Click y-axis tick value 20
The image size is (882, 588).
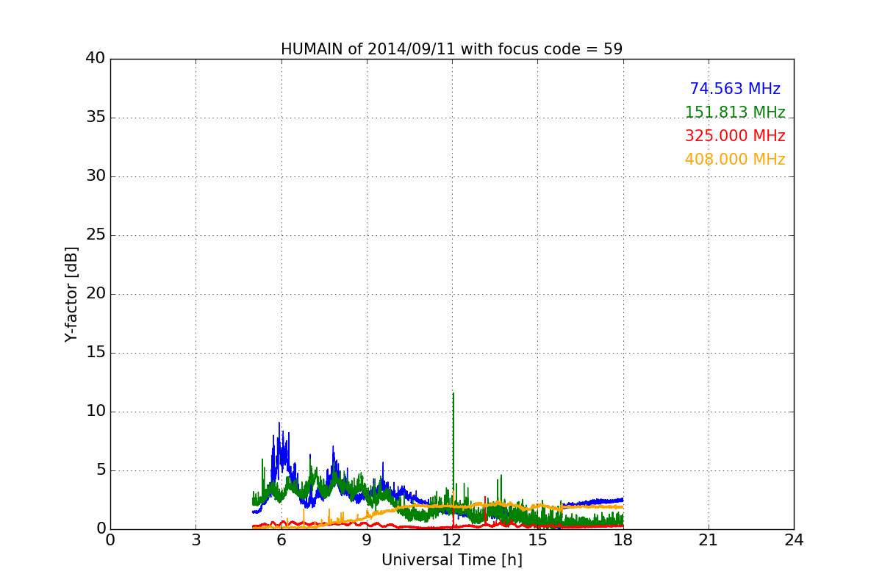96,294
